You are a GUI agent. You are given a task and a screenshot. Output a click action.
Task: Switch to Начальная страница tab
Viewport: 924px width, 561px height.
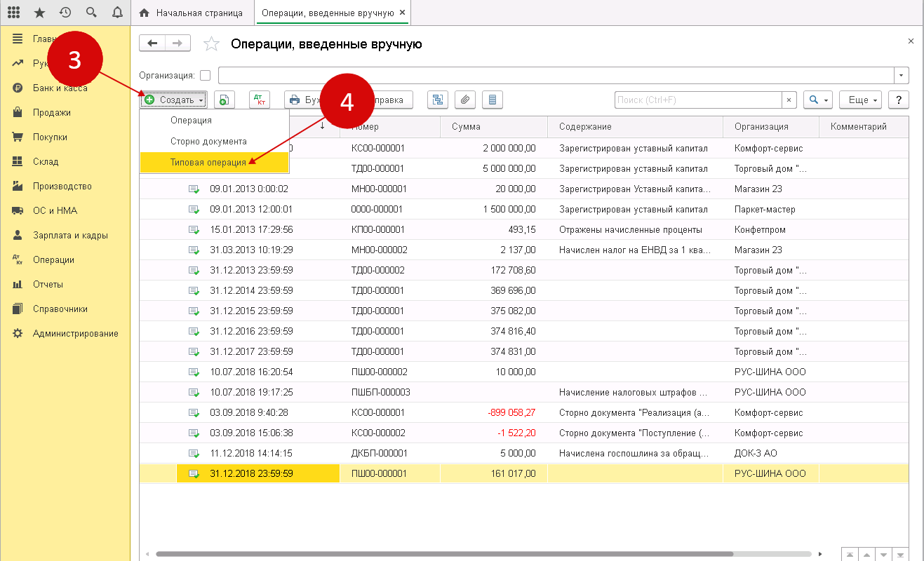point(192,13)
